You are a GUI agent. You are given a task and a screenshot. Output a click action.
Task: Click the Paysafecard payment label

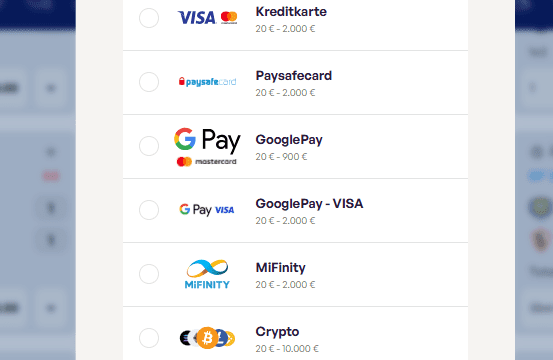(294, 75)
